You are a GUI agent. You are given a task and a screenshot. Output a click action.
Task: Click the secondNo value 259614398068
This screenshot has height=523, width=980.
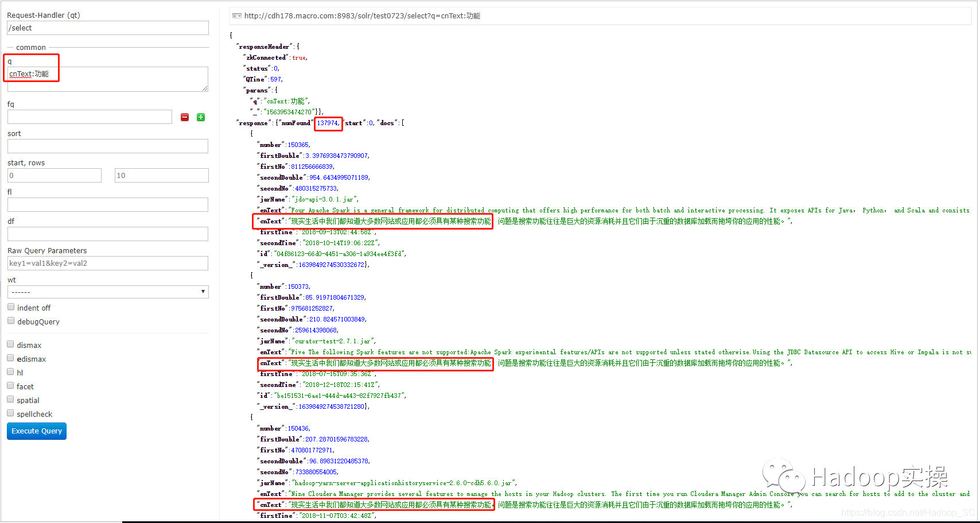pyautogui.click(x=316, y=330)
